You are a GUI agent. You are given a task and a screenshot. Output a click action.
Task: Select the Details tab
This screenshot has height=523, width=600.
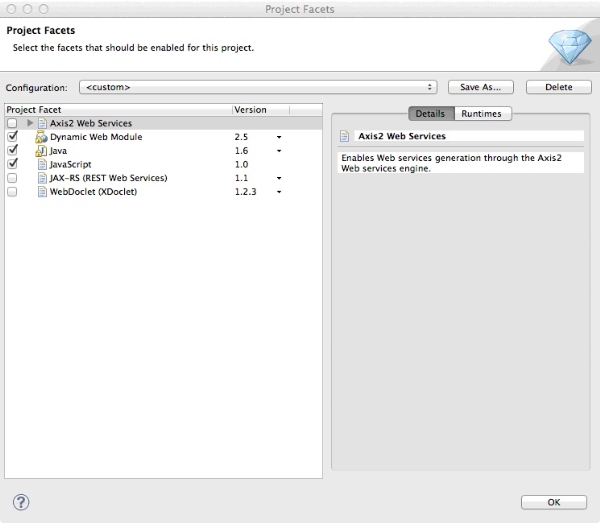431,114
